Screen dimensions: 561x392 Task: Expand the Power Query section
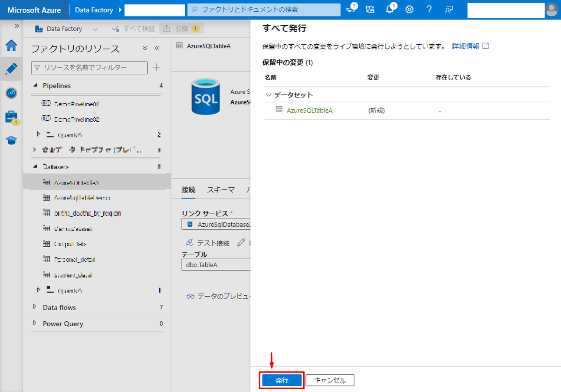point(35,323)
